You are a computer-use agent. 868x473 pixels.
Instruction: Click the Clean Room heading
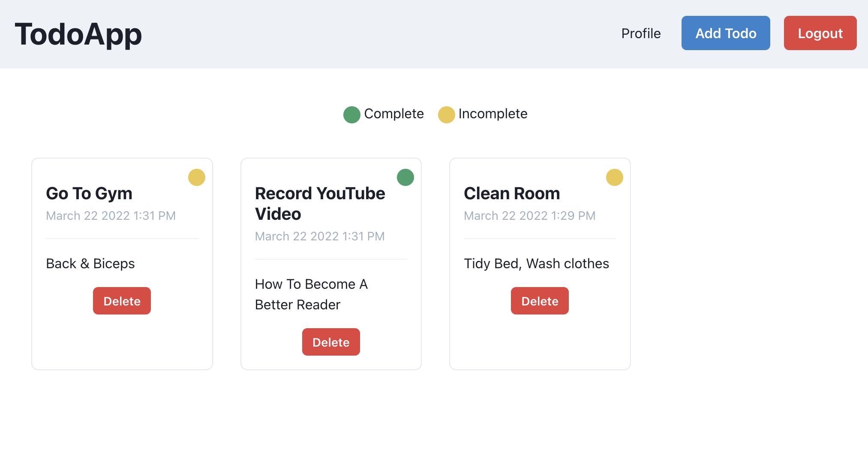512,193
